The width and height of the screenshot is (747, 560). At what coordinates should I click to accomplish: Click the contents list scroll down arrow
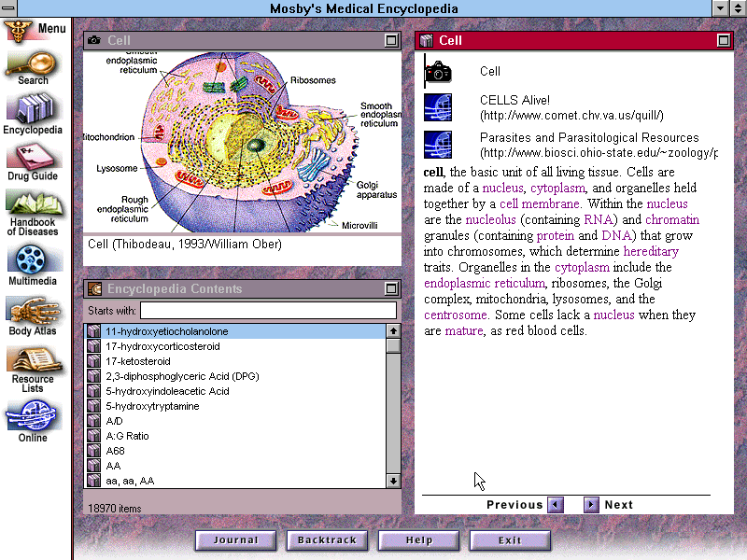point(393,481)
